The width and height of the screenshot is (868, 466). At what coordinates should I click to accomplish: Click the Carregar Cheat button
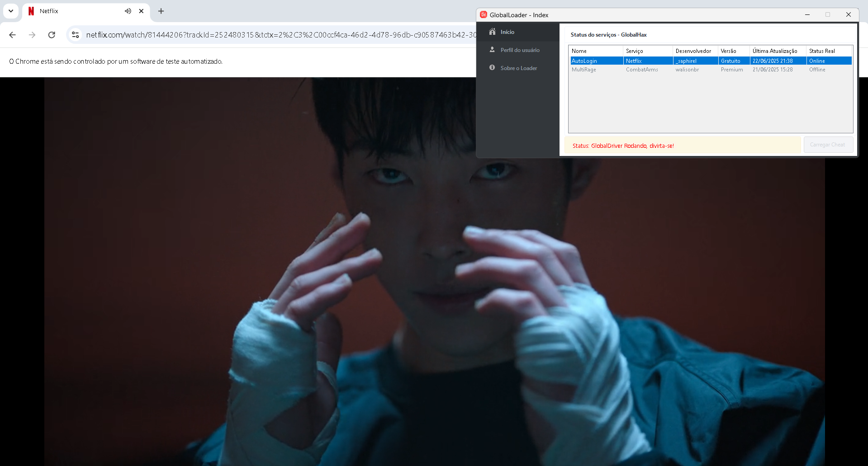[x=828, y=145]
